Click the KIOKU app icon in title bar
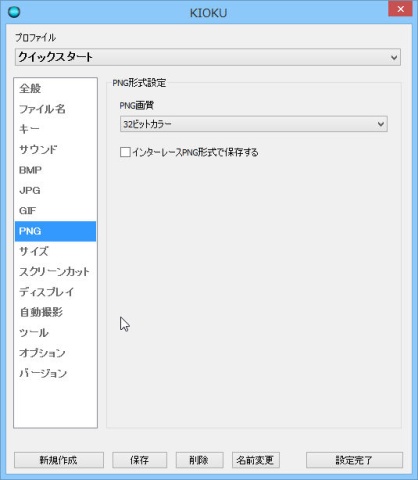The image size is (418, 480). [14, 12]
